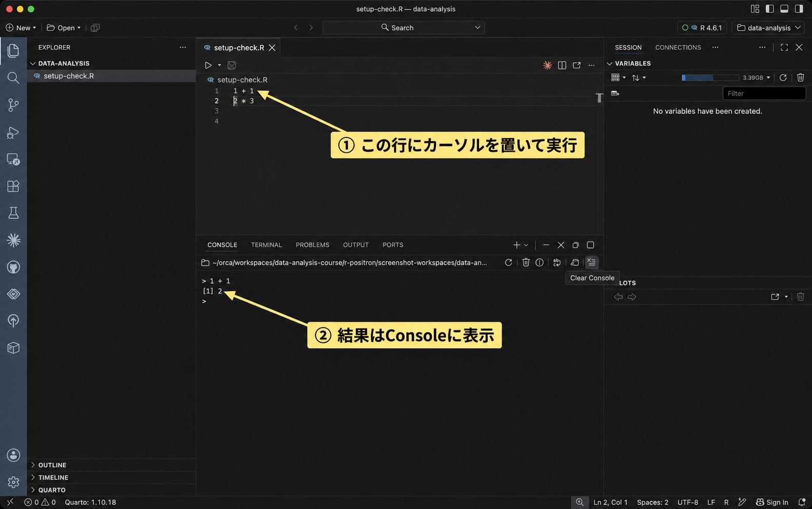The width and height of the screenshot is (812, 509).
Task: Split the editor to the right
Action: coord(562,65)
